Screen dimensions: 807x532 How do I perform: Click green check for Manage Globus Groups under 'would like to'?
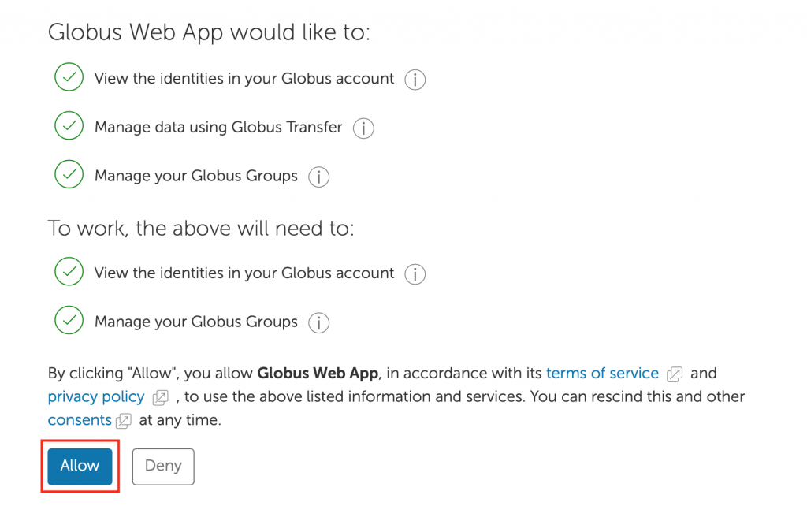(x=69, y=174)
